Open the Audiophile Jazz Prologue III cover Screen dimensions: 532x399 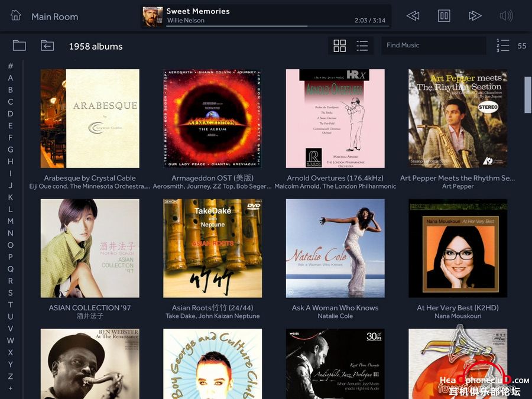[335, 364]
